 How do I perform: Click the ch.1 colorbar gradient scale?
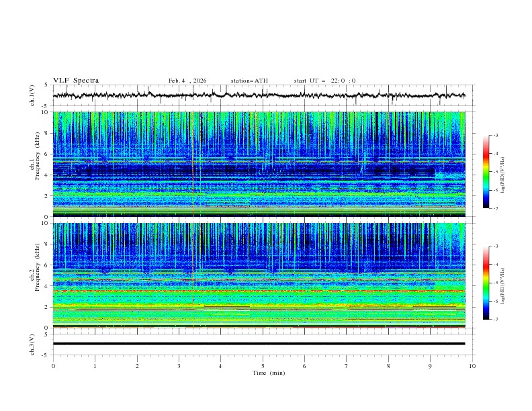(486, 172)
